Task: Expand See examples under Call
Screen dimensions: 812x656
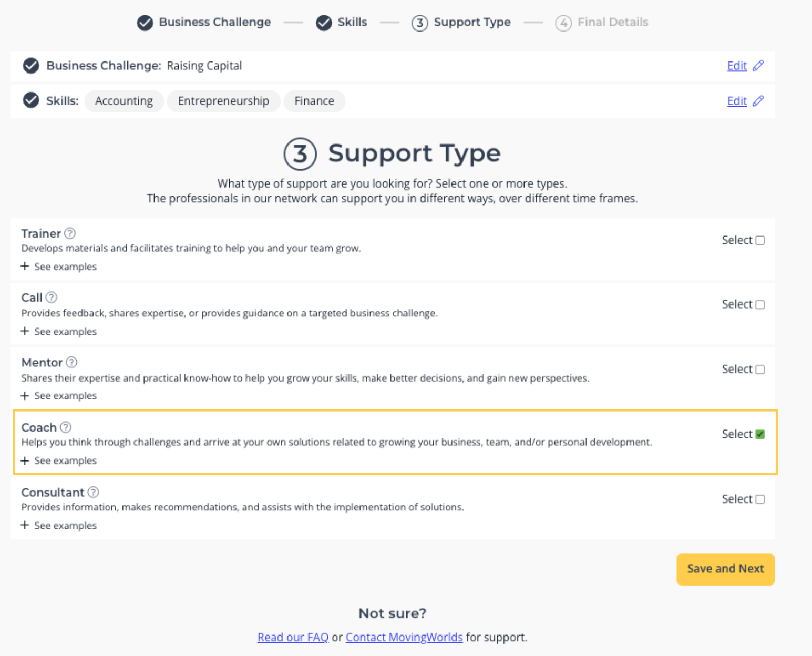Action: click(x=59, y=332)
